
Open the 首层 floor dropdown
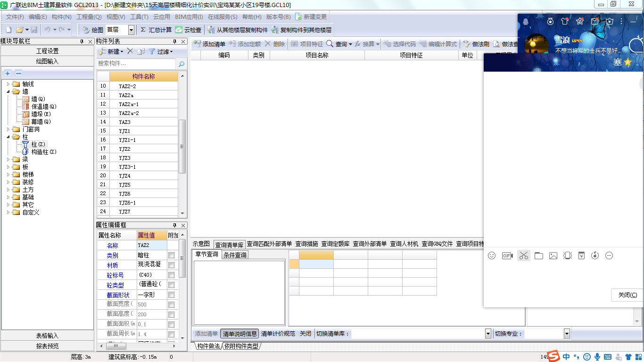pos(131,30)
